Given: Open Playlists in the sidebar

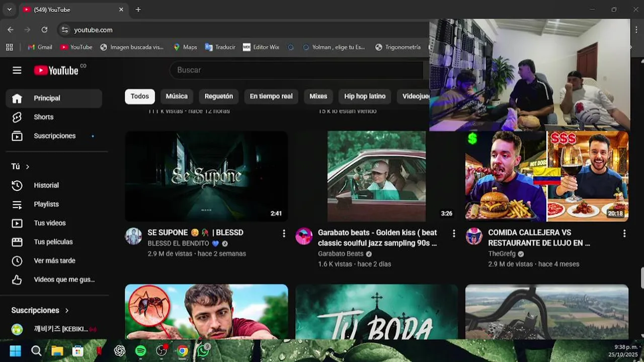Looking at the screenshot, I should pyautogui.click(x=54, y=204).
